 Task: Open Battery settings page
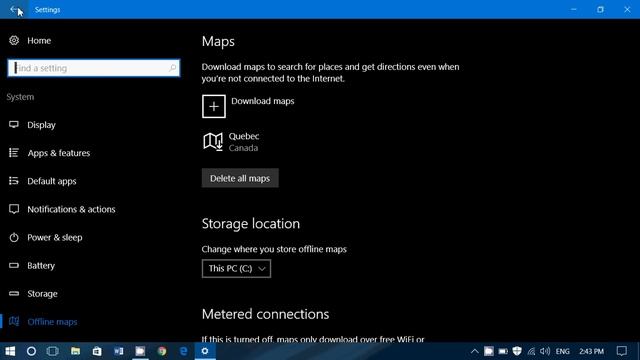point(41,266)
